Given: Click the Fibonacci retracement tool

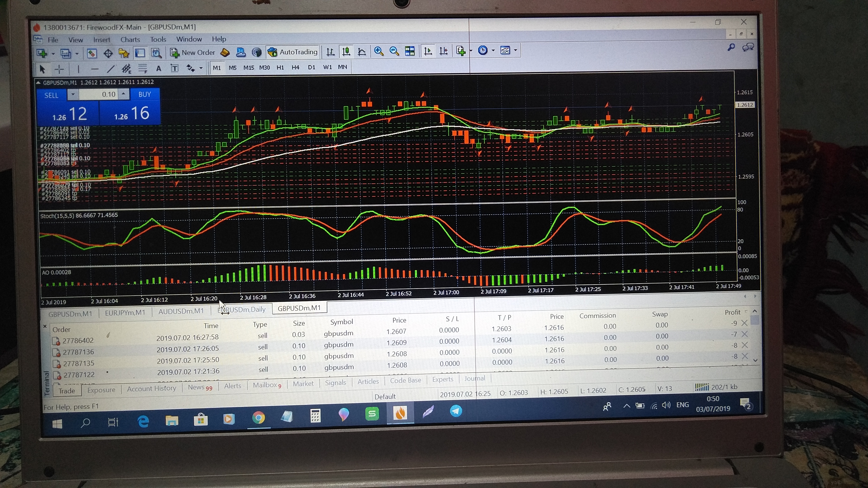Looking at the screenshot, I should (143, 69).
